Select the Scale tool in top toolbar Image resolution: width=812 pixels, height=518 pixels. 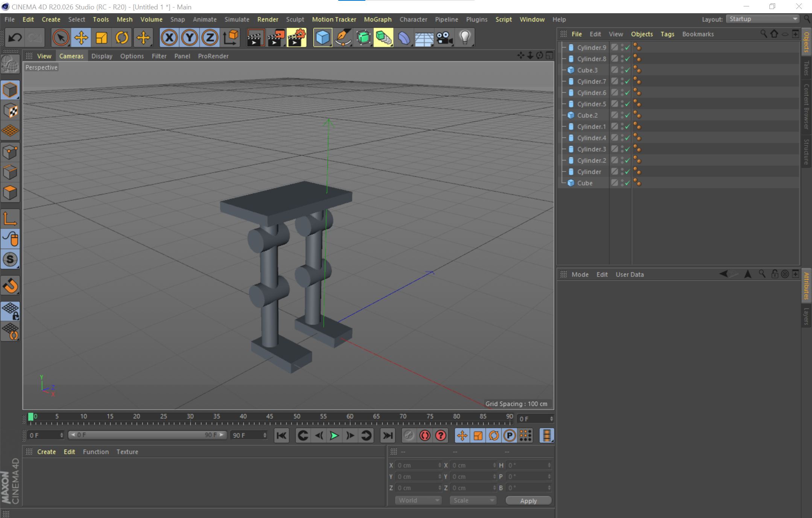[102, 38]
